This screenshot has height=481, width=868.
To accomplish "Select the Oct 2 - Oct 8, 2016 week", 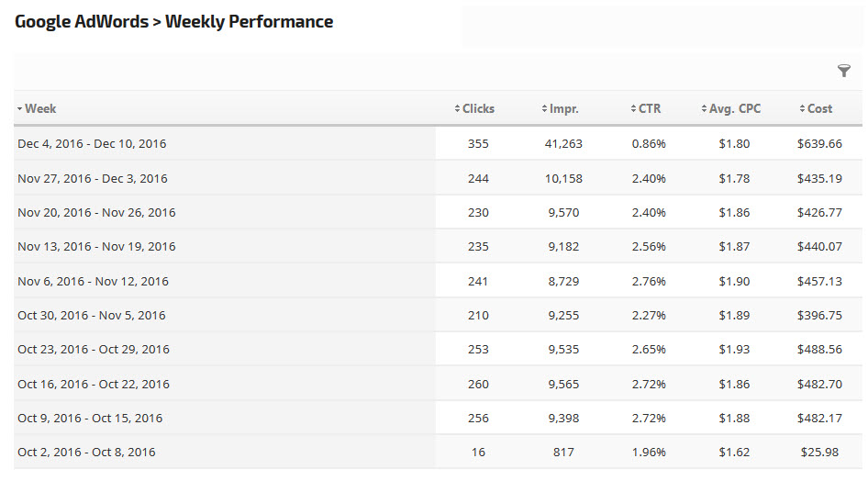I will pyautogui.click(x=86, y=452).
